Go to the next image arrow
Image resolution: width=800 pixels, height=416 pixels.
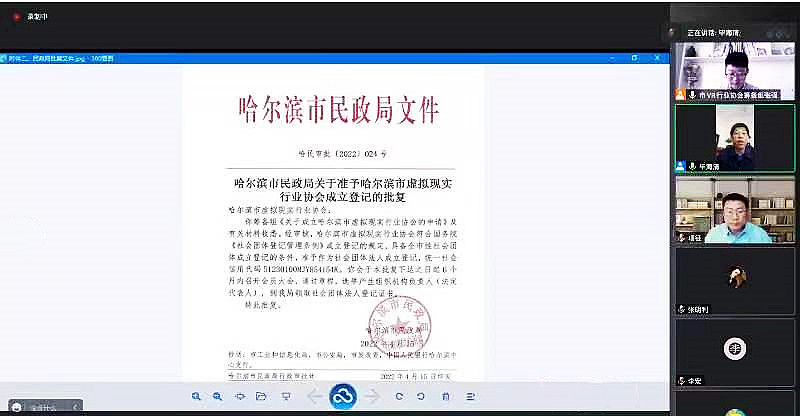(373, 397)
